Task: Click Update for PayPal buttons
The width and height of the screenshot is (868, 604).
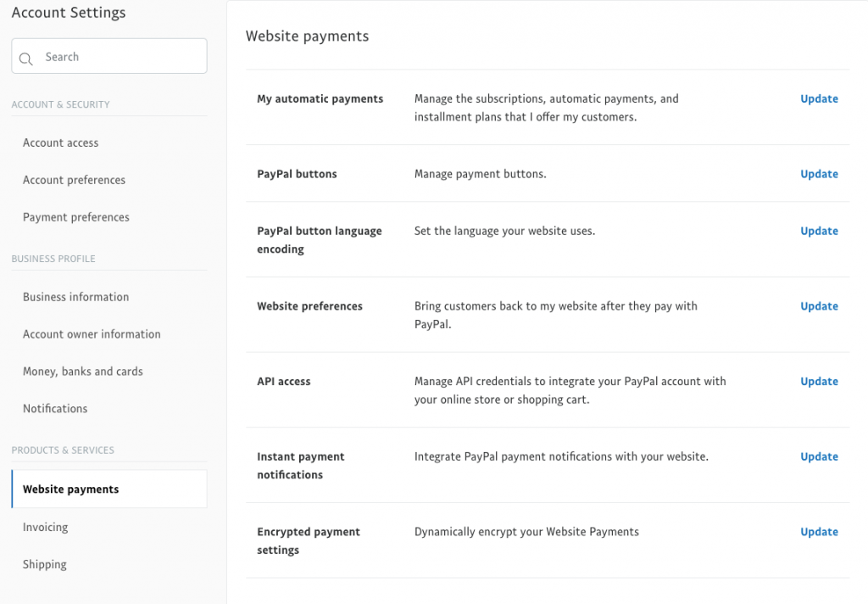Action: point(819,174)
